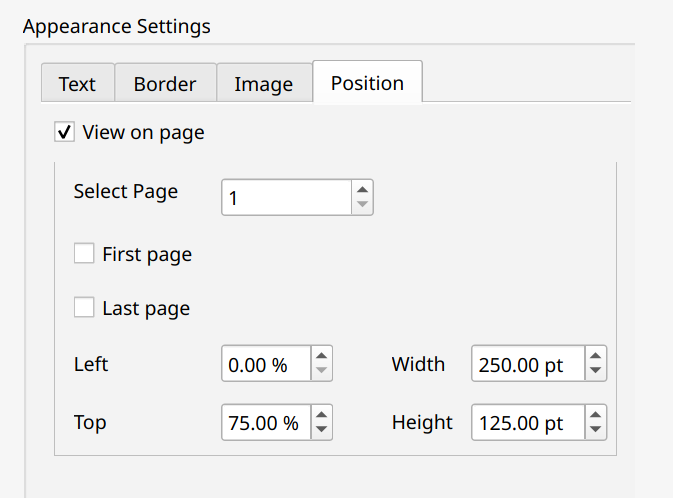Viewport: 673px width, 498px height.
Task: Click the Left percentage input field
Action: point(266,364)
